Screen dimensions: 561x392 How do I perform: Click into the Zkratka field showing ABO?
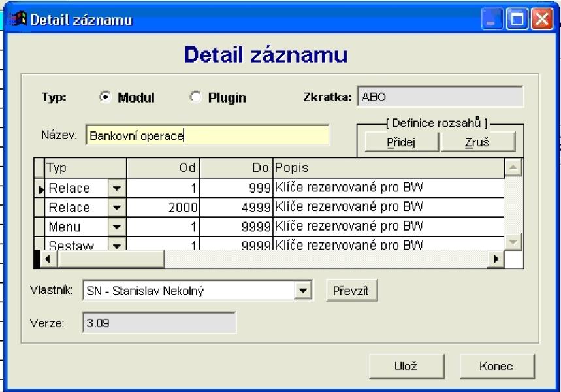440,97
